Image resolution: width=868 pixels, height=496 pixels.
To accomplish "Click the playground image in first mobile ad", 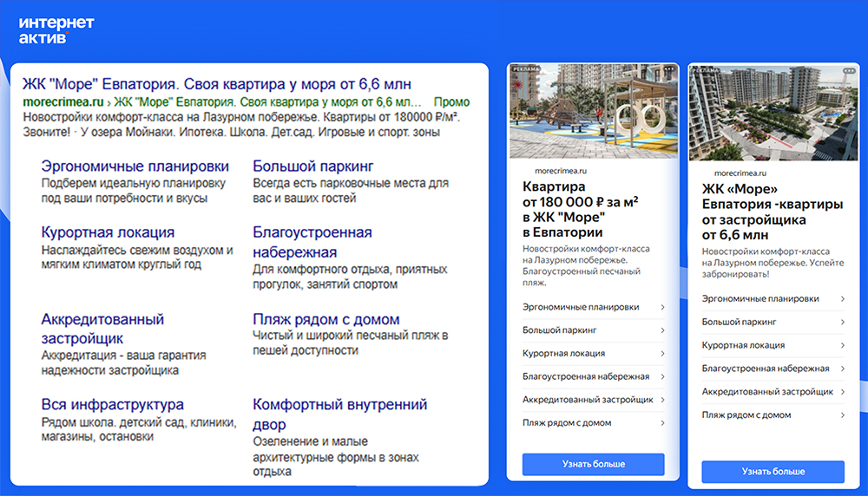I will (x=594, y=111).
